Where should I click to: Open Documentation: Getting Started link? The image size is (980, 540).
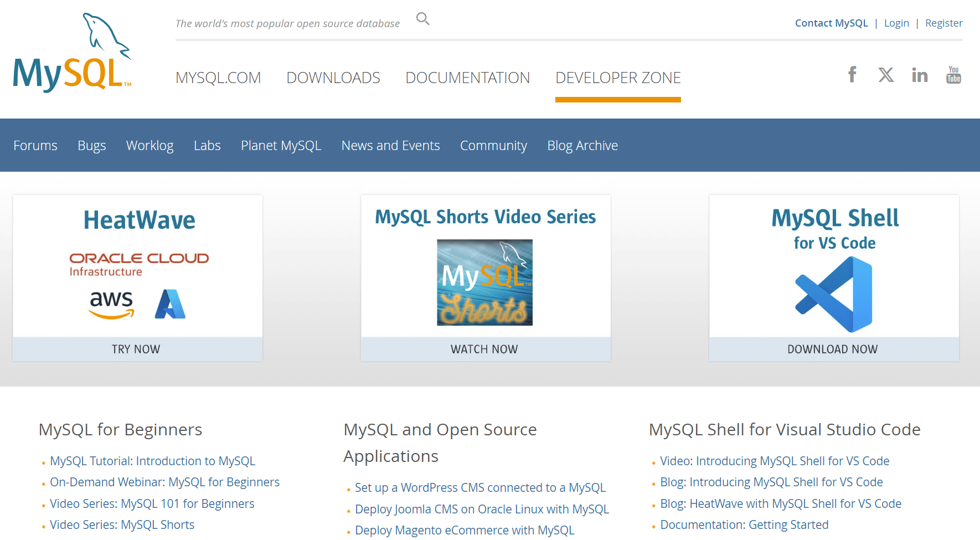tap(744, 524)
